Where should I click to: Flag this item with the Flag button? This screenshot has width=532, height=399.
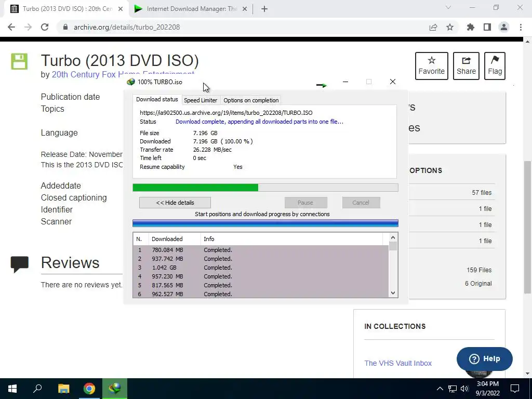click(495, 66)
